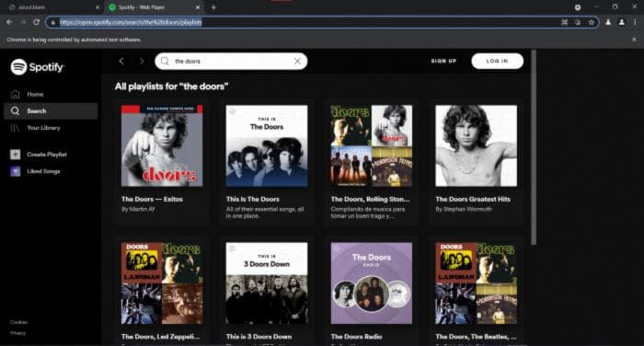Click the magnifier icon inside search box
This screenshot has height=346, width=644.
click(165, 62)
